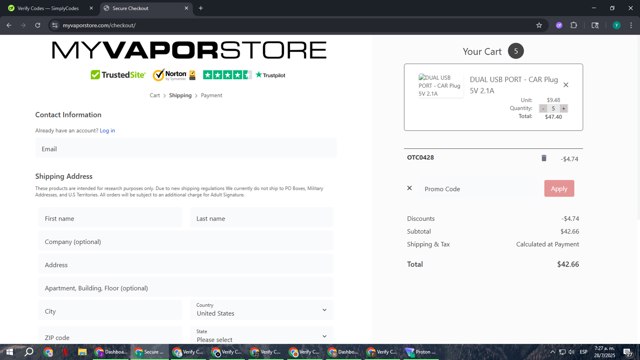The height and width of the screenshot is (360, 640).
Task: Open Chrome three-dot menu
Action: tap(631, 25)
